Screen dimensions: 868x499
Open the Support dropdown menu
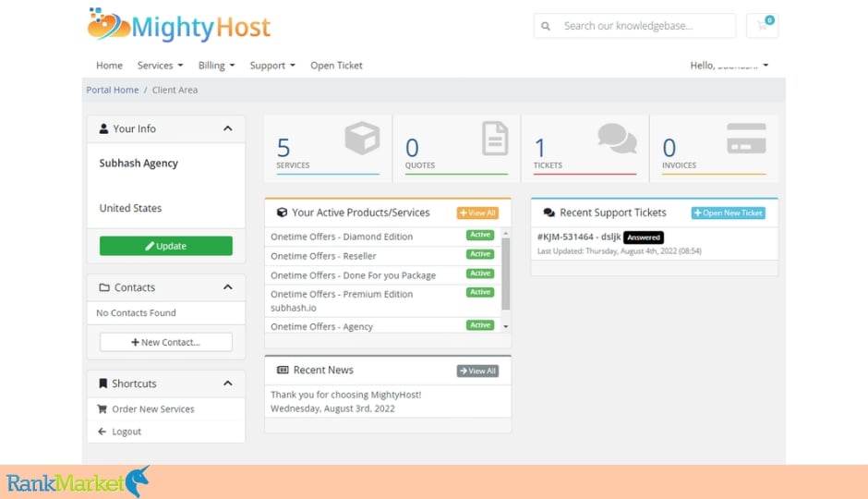click(272, 66)
